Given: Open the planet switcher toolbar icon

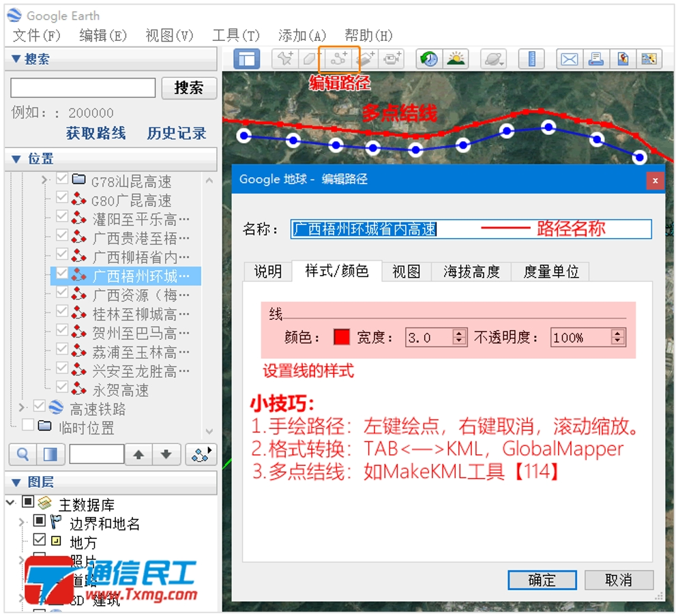Looking at the screenshot, I should [x=494, y=59].
